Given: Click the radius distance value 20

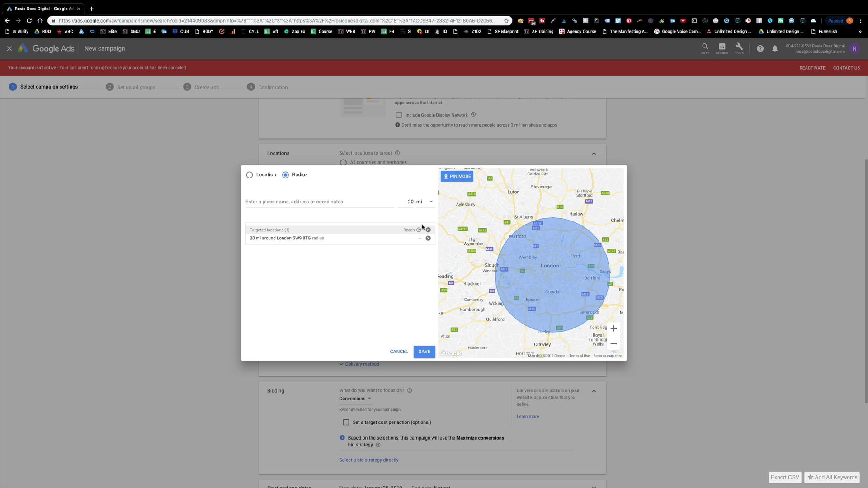Looking at the screenshot, I should (x=410, y=202).
